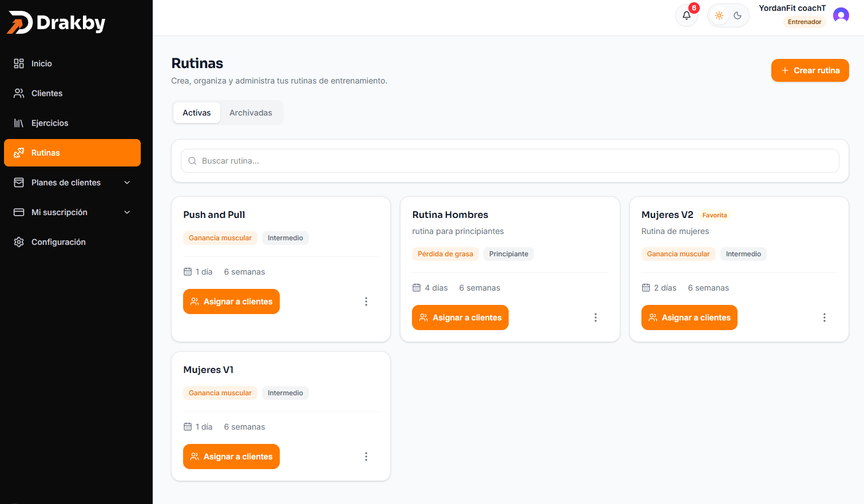This screenshot has height=504, width=864.
Task: Click calendar icon on Push and Pull card
Action: tap(188, 272)
